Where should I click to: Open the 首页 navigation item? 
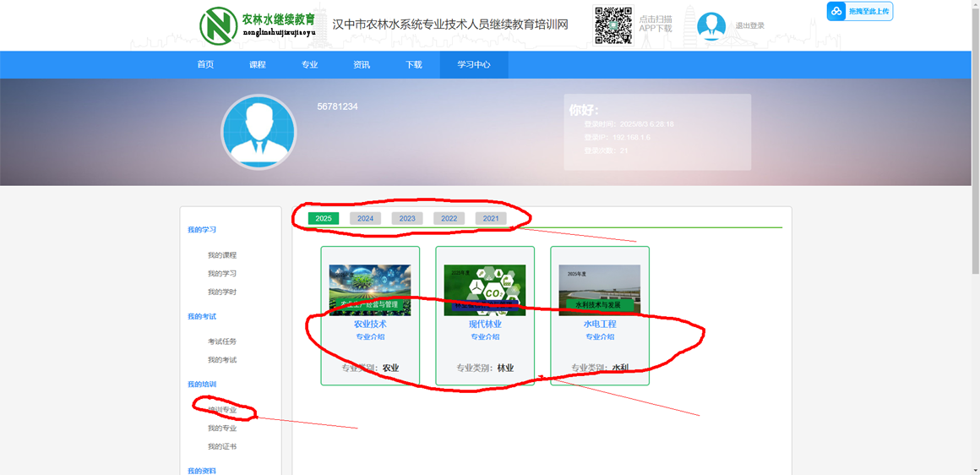click(x=205, y=64)
